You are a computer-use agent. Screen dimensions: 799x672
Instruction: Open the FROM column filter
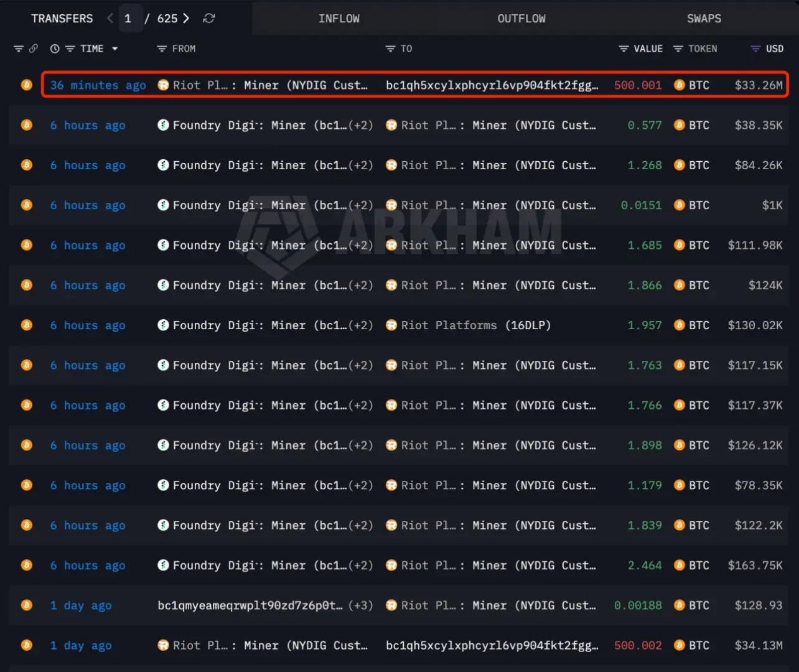162,49
